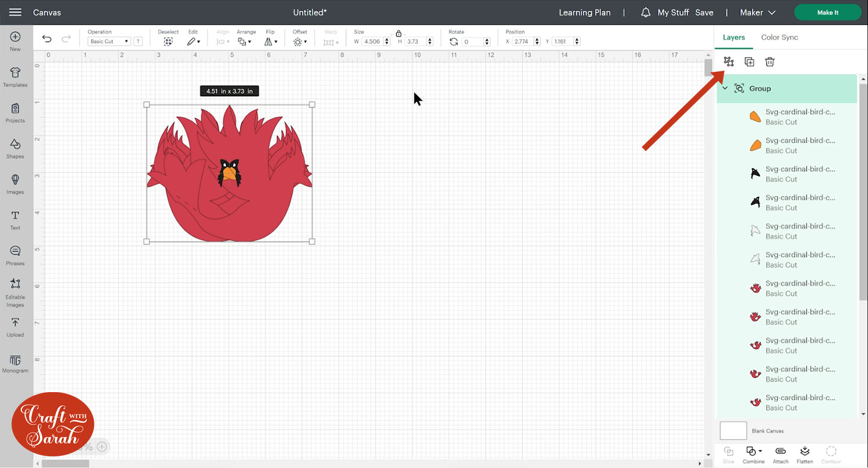This screenshot has height=468, width=868.
Task: Open the Images library
Action: [15, 184]
